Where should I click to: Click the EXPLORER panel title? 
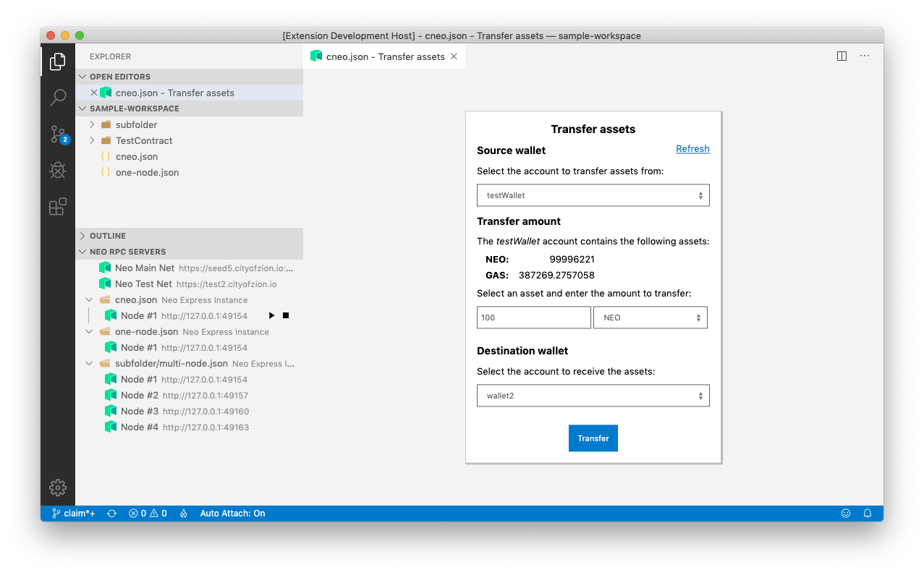(x=110, y=56)
